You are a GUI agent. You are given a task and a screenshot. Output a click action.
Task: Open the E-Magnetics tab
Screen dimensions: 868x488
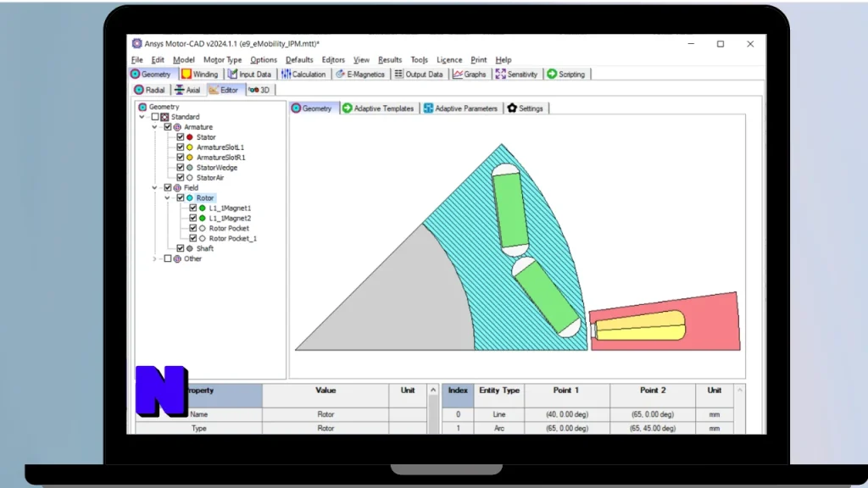(359, 75)
